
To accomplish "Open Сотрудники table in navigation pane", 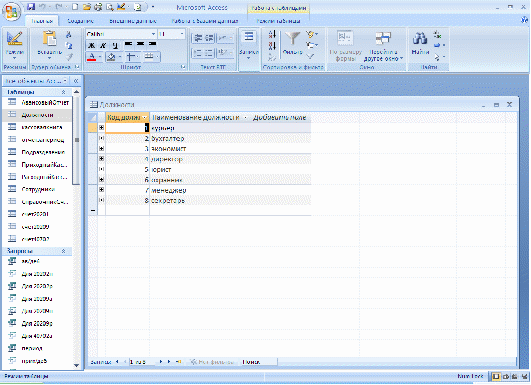I will tap(39, 189).
